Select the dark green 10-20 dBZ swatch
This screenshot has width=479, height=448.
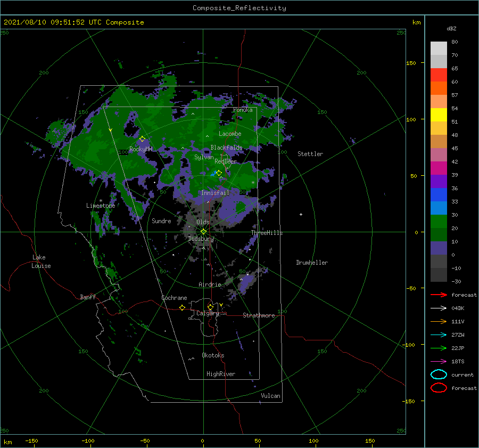coord(439,234)
